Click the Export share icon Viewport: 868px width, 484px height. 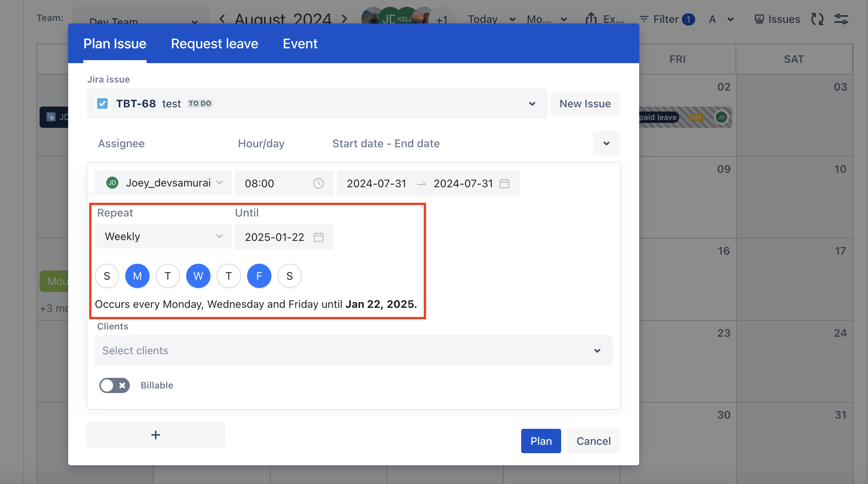591,18
